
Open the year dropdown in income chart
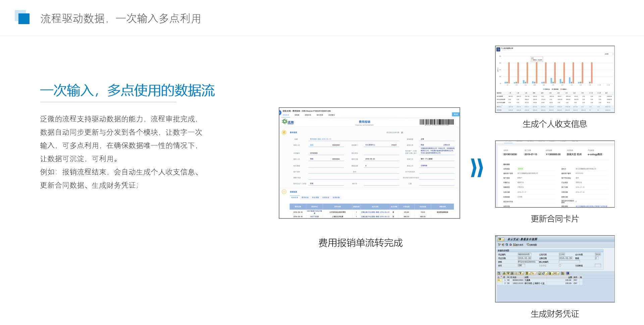(609, 54)
